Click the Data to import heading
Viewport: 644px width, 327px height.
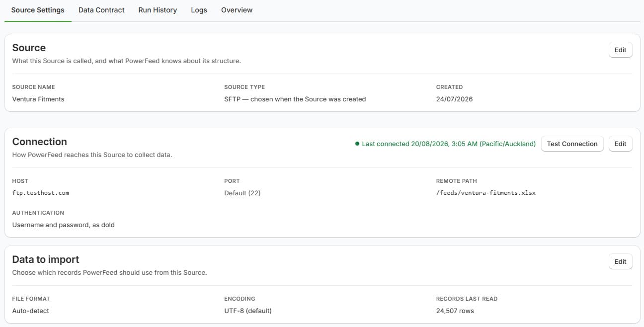46,259
